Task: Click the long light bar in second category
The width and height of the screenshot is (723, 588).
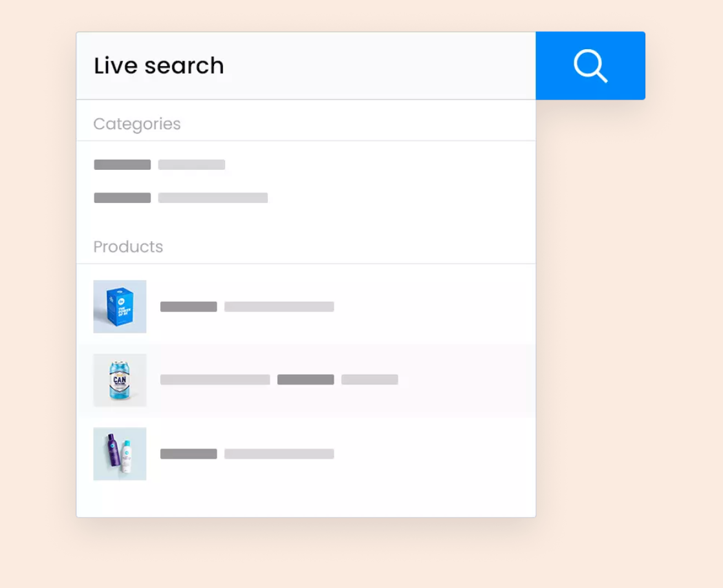Action: click(213, 198)
